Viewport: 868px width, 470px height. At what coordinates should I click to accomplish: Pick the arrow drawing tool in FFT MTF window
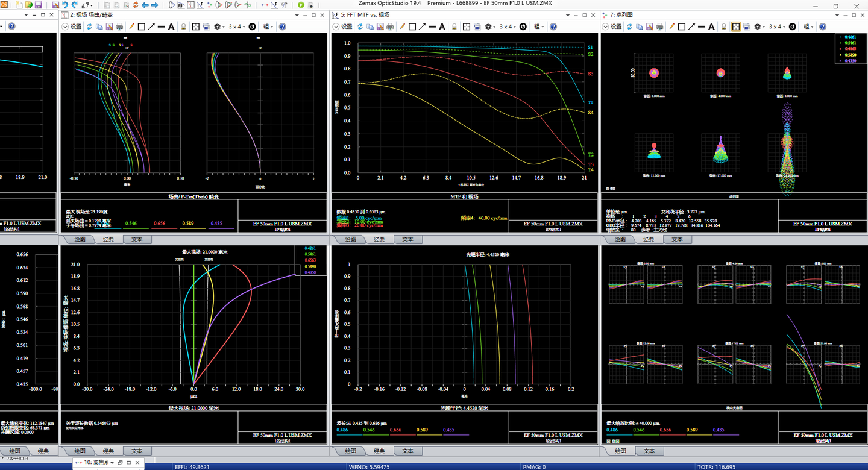(423, 27)
